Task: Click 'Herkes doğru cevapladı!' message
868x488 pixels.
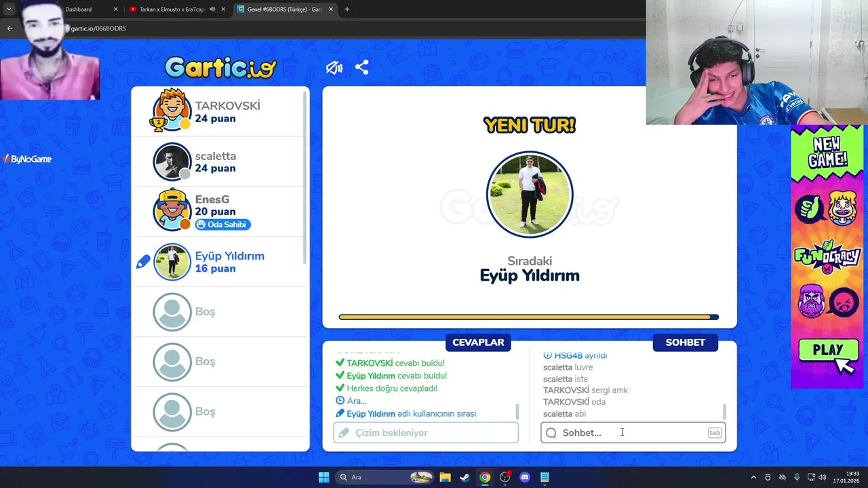Action: (x=387, y=388)
